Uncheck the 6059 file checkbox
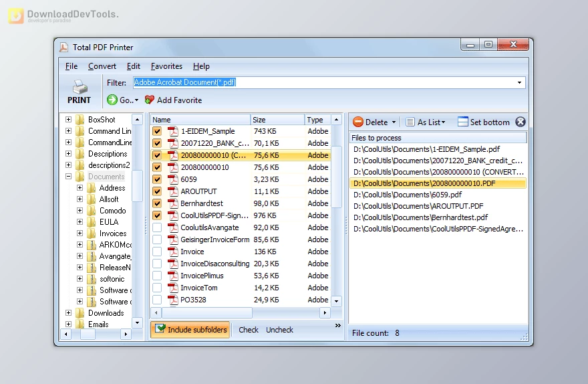 click(x=157, y=179)
